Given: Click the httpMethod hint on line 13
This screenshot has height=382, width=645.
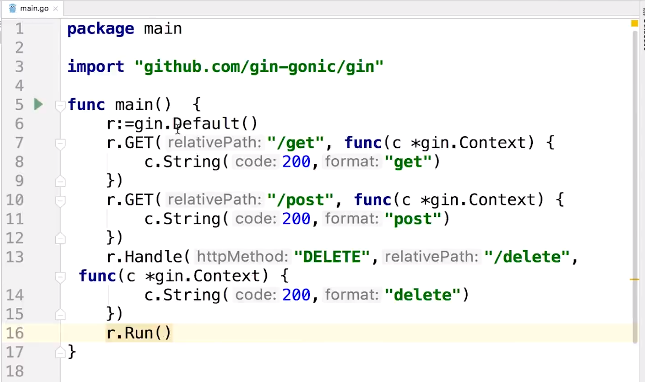Looking at the screenshot, I should click(242, 257).
